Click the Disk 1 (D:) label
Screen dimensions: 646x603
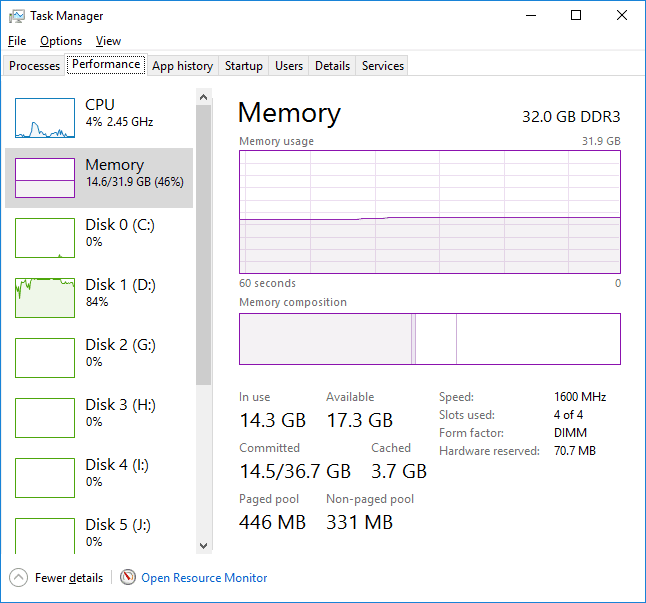[x=120, y=285]
